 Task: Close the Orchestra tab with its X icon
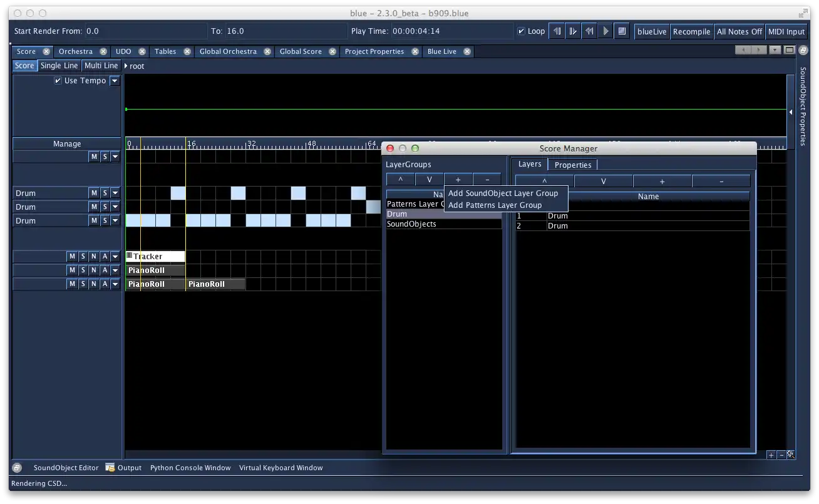[103, 51]
